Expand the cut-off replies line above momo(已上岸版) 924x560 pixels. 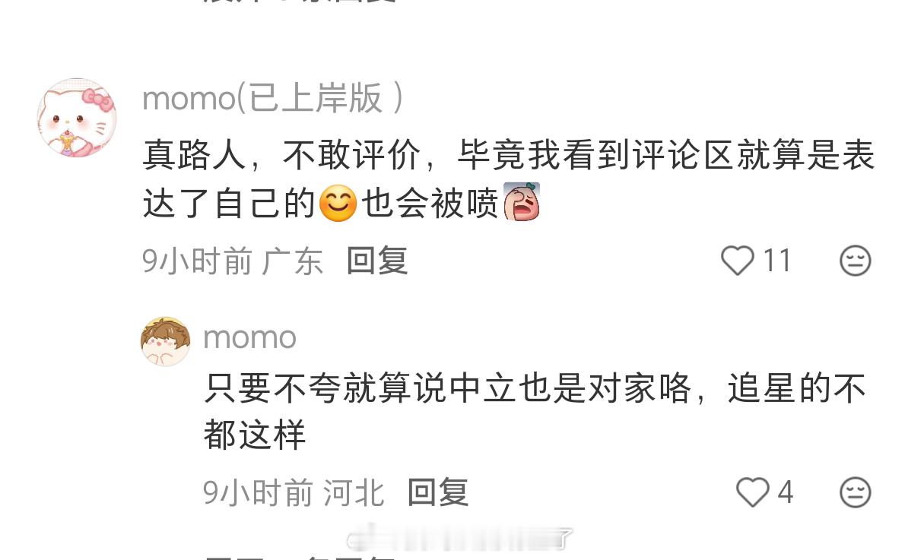pyautogui.click(x=300, y=2)
